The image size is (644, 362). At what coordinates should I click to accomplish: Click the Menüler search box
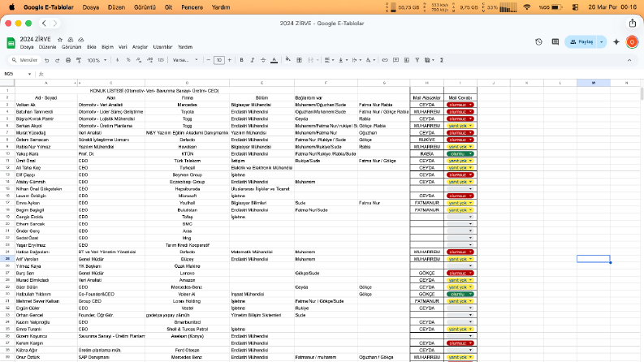coord(24,60)
